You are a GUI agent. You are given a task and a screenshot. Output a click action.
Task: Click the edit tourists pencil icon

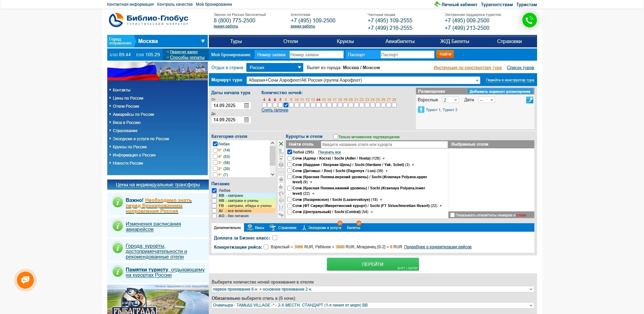click(530, 100)
